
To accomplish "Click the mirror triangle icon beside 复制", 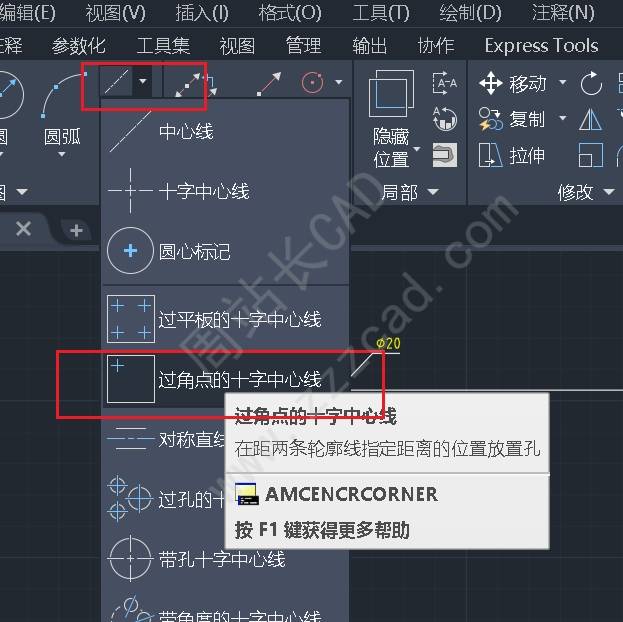I will [590, 119].
